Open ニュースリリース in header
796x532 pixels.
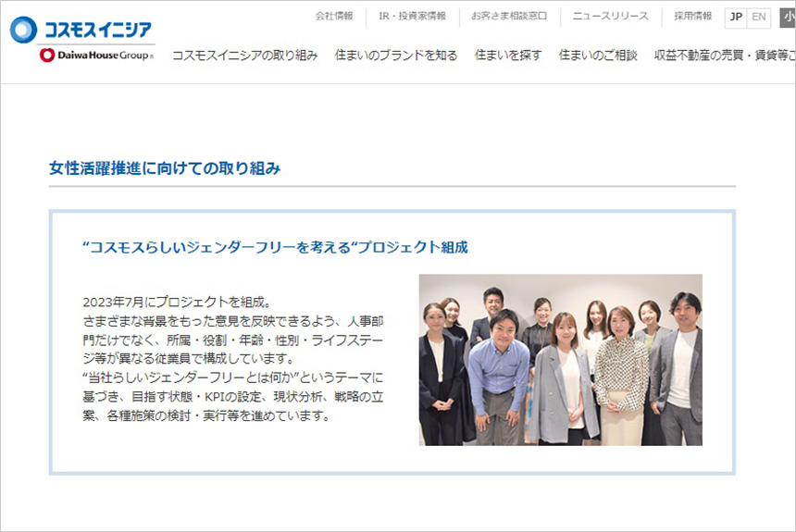[610, 17]
